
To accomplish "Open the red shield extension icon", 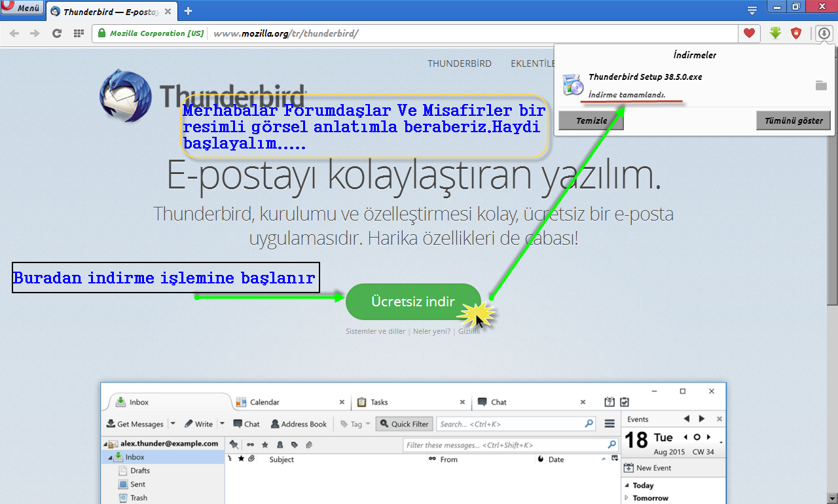I will click(796, 33).
